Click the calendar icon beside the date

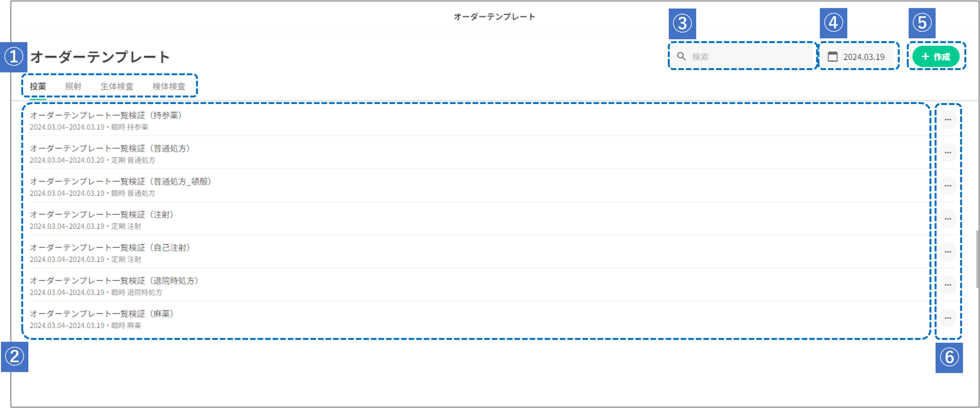pyautogui.click(x=833, y=56)
